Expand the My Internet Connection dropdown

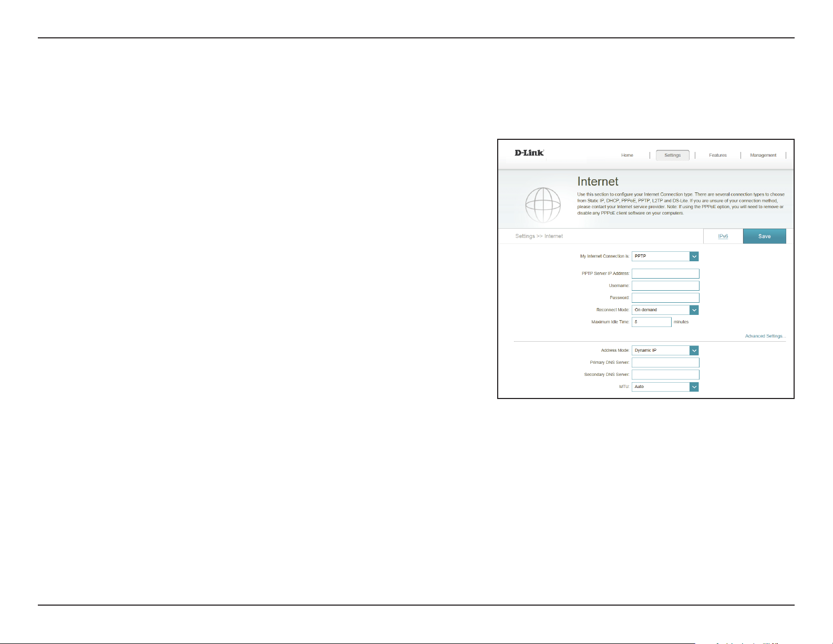(665, 257)
